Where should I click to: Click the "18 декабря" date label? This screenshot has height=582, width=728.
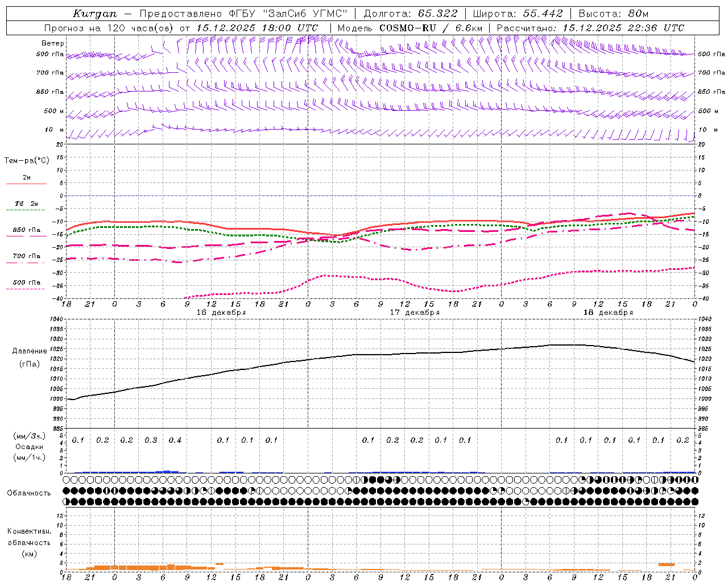(608, 313)
